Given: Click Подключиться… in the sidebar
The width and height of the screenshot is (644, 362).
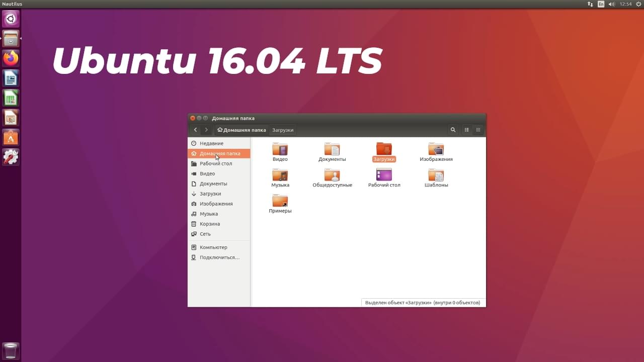Looking at the screenshot, I should [219, 257].
